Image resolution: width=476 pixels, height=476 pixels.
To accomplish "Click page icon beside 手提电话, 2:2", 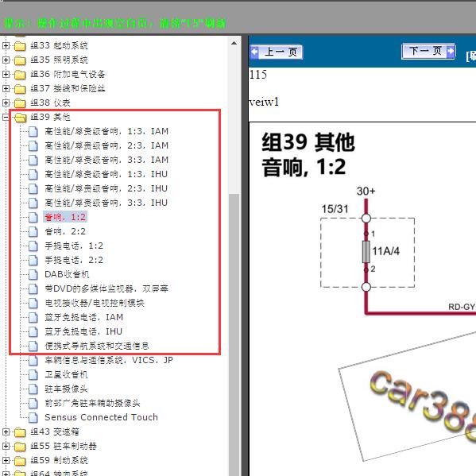I will click(33, 260).
